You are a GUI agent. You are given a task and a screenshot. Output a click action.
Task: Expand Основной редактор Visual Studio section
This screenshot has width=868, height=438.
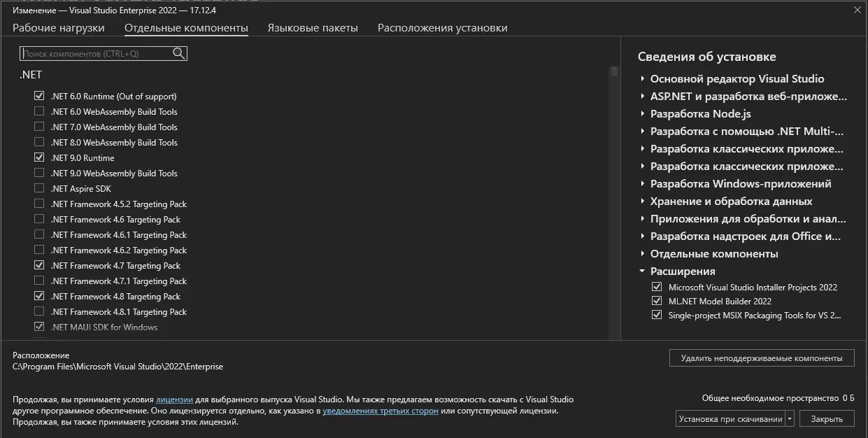[643, 79]
